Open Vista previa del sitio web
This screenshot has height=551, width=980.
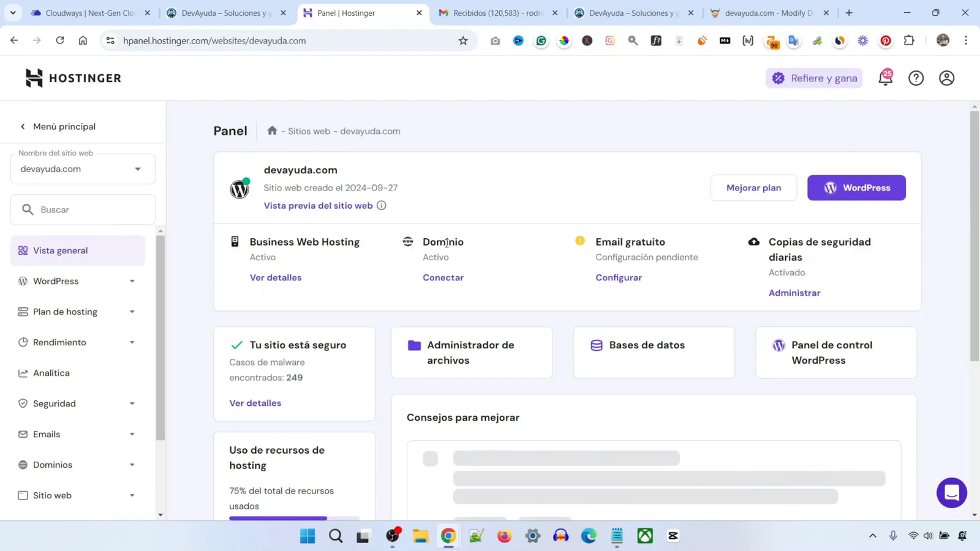(317, 205)
